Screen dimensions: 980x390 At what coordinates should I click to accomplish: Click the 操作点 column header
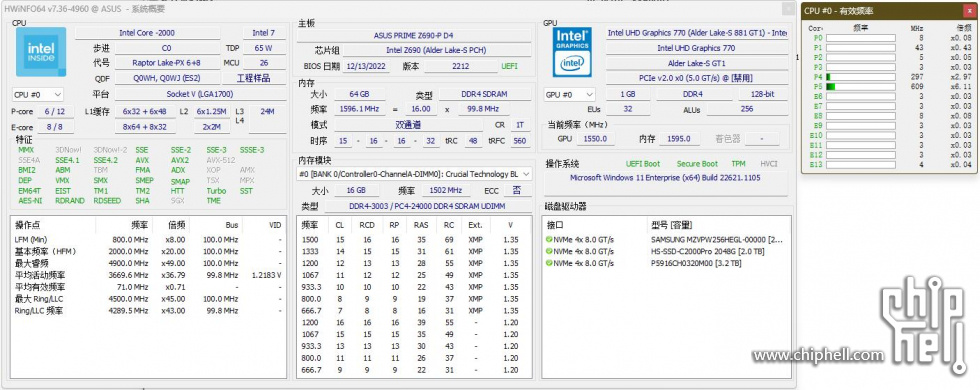point(28,225)
